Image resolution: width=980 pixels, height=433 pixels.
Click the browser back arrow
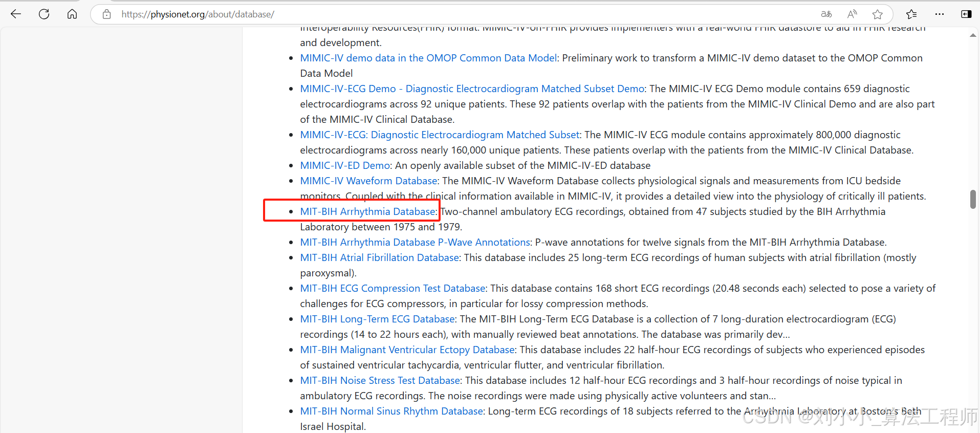coord(16,14)
